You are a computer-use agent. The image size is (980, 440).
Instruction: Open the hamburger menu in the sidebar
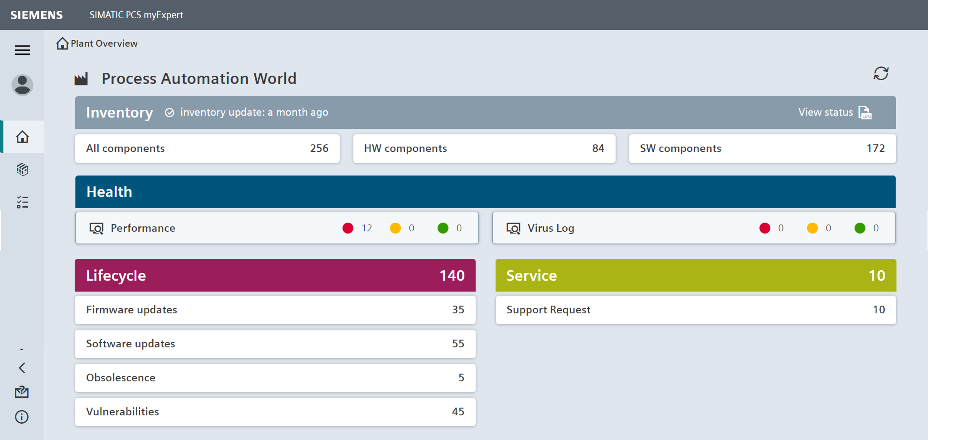pos(22,50)
